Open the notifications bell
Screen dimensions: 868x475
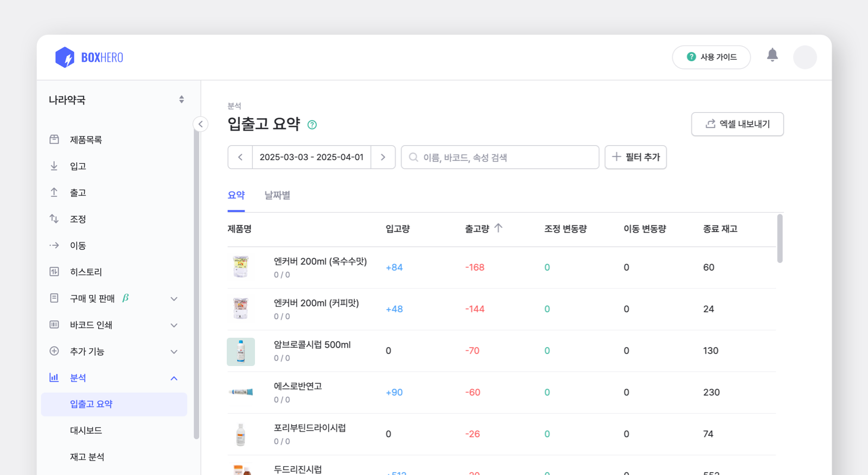click(772, 55)
